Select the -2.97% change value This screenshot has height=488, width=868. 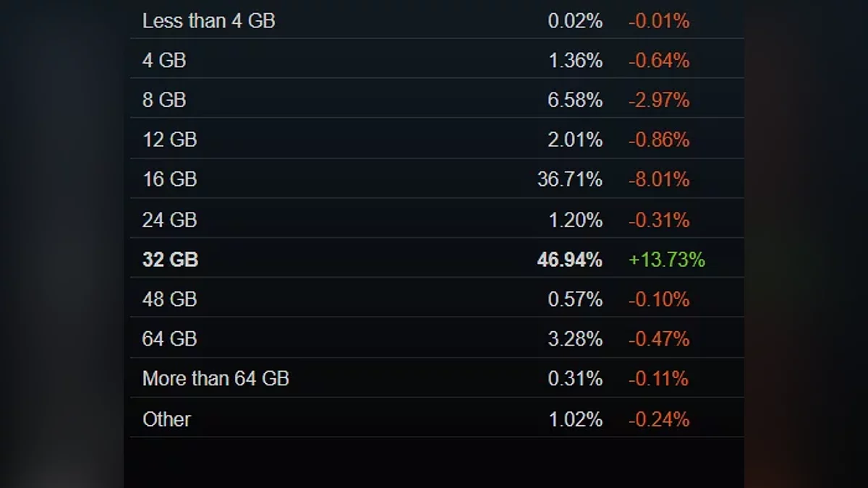tap(658, 100)
